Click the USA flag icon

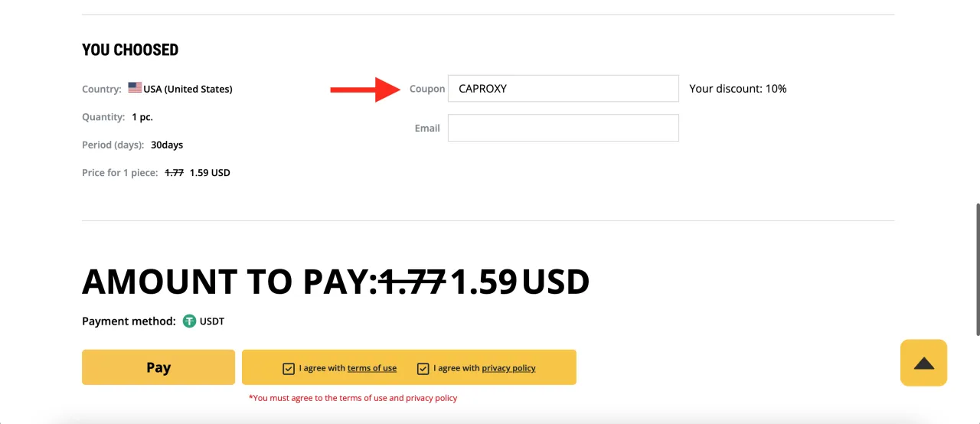click(x=135, y=88)
